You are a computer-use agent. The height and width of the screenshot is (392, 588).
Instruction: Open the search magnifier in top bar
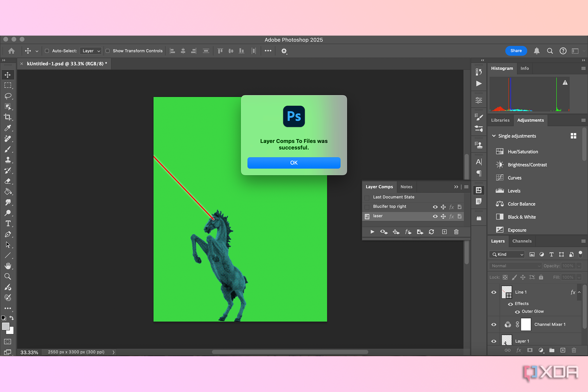pyautogui.click(x=550, y=51)
